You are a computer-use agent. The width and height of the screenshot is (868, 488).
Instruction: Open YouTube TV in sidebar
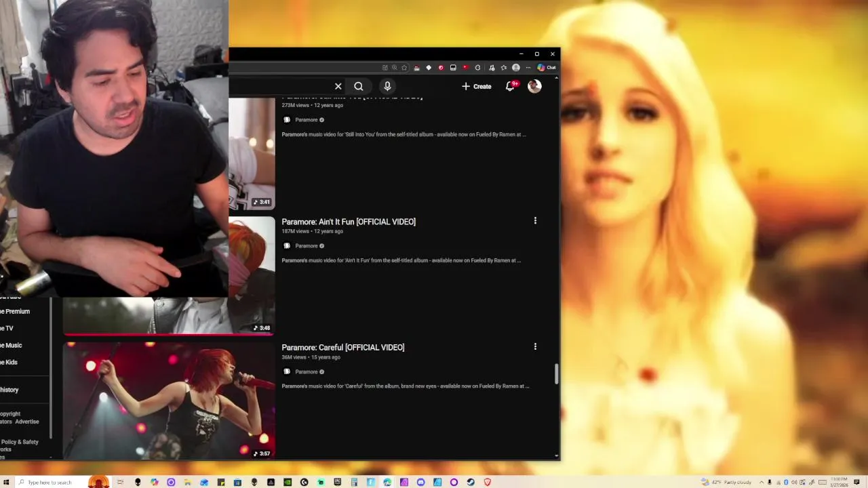pos(7,328)
